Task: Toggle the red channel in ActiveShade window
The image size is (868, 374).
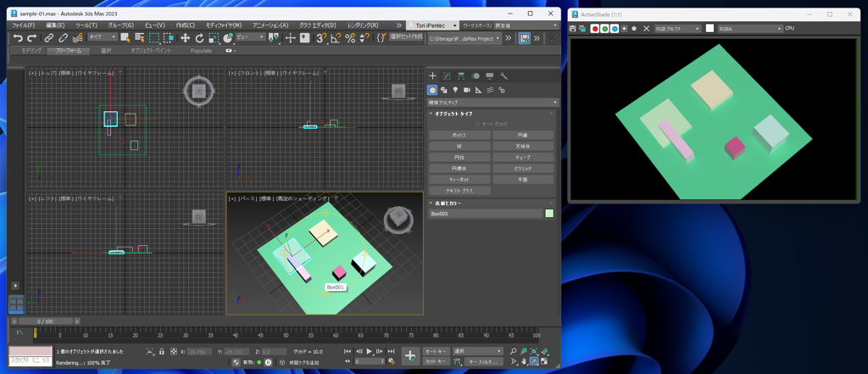Action: 595,28
